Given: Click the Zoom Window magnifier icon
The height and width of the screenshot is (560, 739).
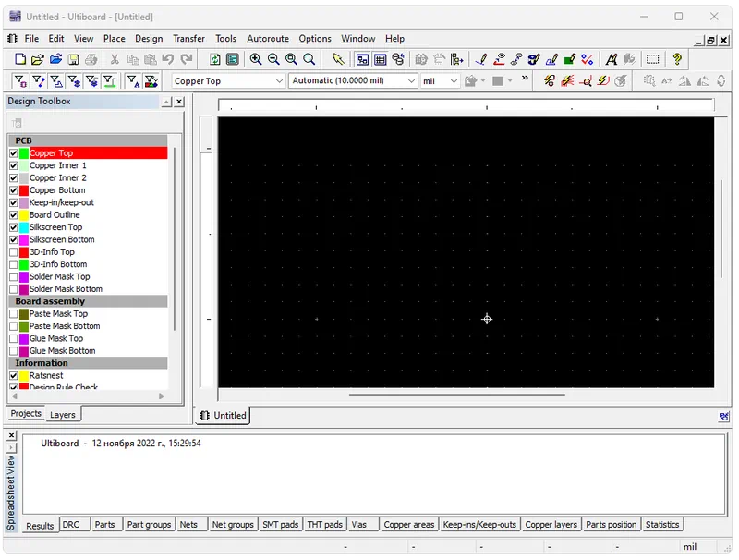Looking at the screenshot, I should pyautogui.click(x=291, y=59).
